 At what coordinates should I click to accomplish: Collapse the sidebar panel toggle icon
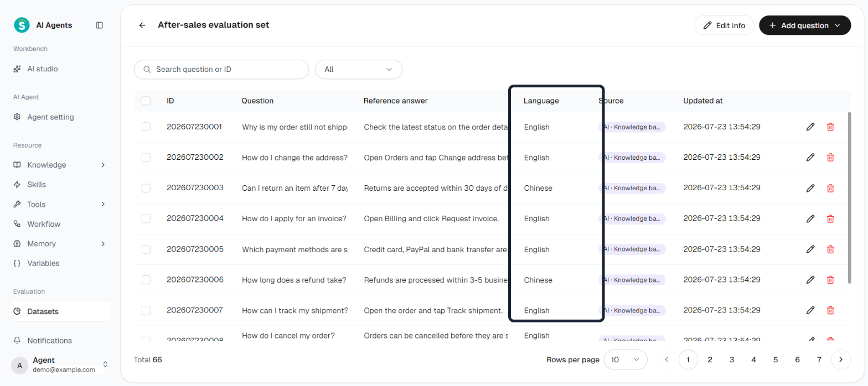click(x=100, y=25)
